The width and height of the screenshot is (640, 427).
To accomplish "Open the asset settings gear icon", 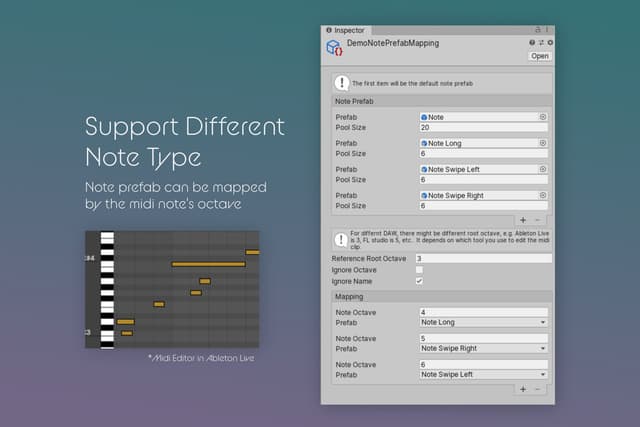I will (x=550, y=42).
